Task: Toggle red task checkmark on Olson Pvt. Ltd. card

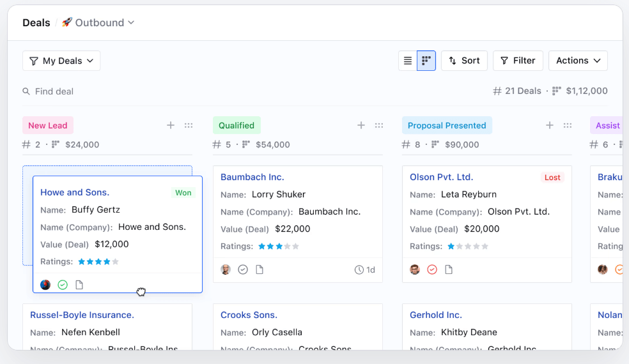Action: tap(432, 269)
